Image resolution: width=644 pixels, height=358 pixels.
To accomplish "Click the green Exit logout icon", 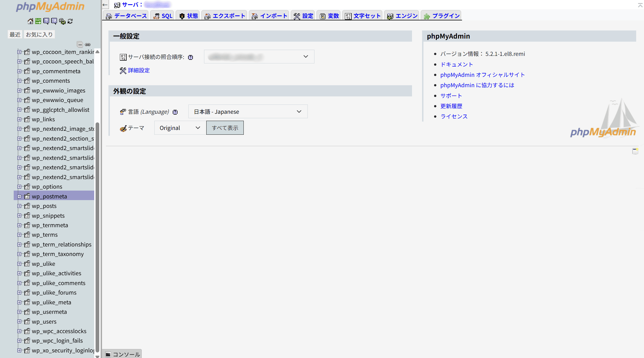I will click(x=38, y=21).
